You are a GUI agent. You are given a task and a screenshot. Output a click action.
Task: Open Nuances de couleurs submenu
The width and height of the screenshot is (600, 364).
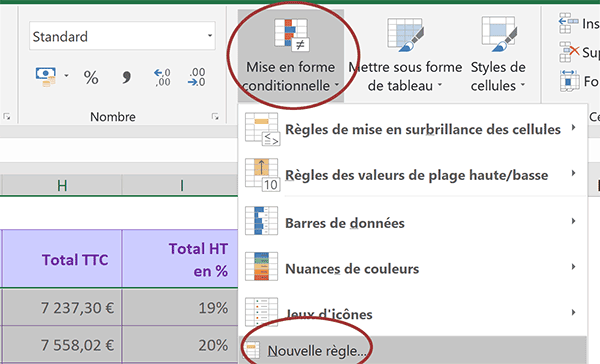(412, 268)
